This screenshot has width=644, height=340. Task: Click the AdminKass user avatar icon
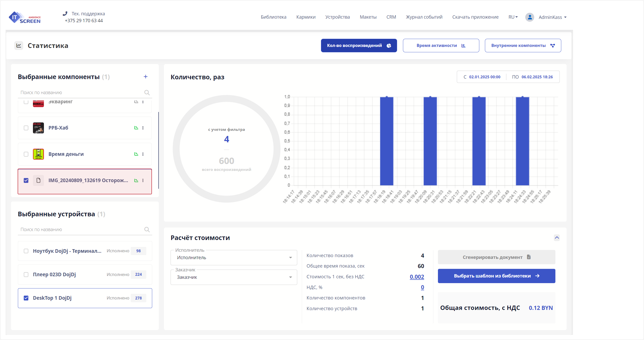(x=530, y=17)
